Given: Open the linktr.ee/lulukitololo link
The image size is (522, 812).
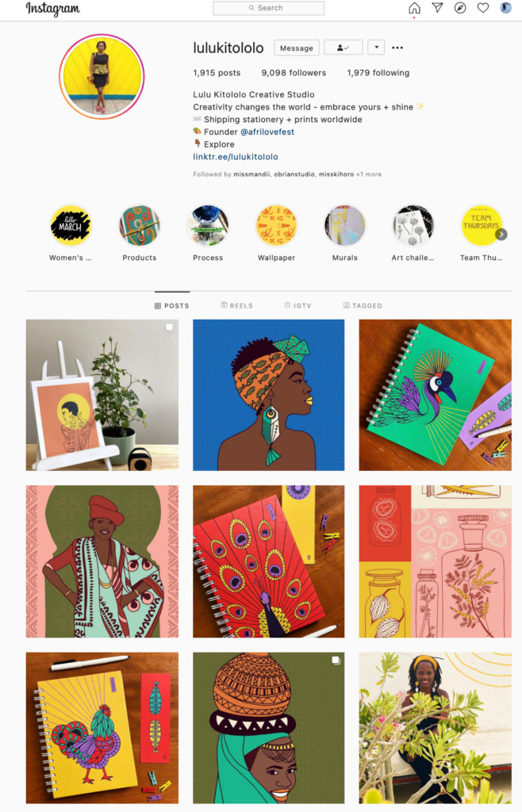Looking at the screenshot, I should coord(236,157).
